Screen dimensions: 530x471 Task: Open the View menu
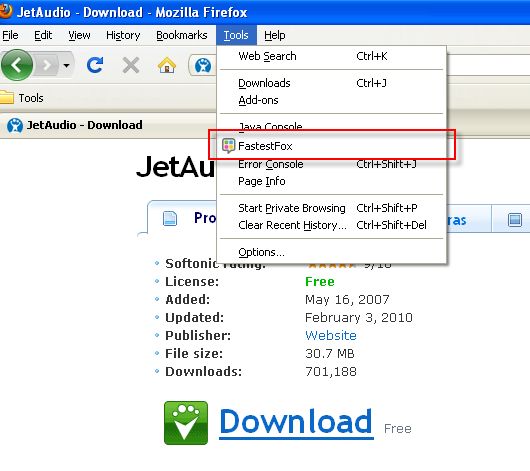click(79, 35)
